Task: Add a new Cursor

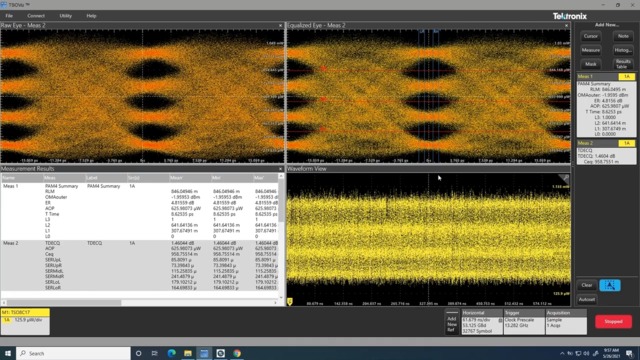Action: [x=591, y=36]
